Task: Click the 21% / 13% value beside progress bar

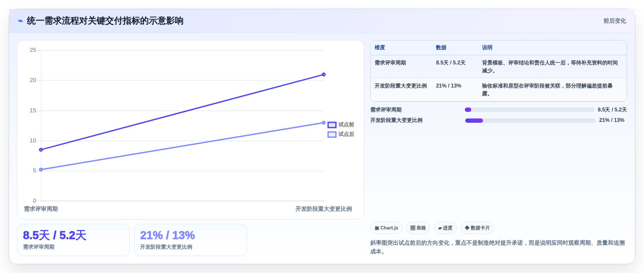Action: point(612,120)
